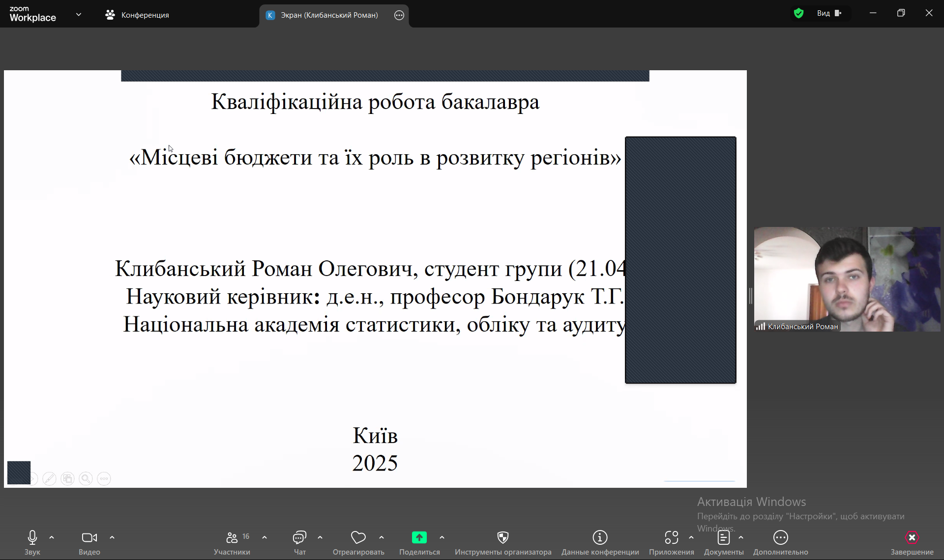Open the Чат chat panel

tap(299, 538)
